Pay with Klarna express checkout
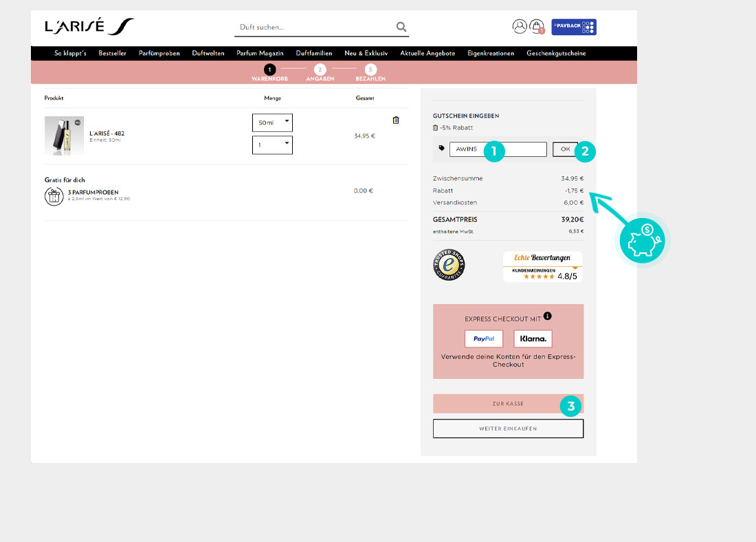Viewport: 756px width, 542px height. point(533,339)
